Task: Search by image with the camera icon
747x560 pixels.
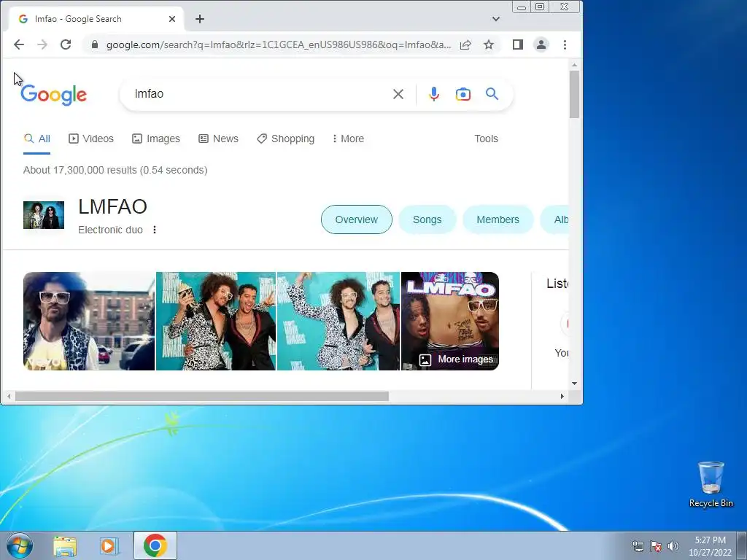Action: 463,94
